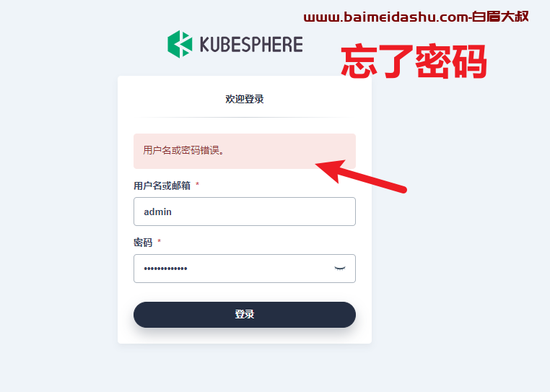The height and width of the screenshot is (392, 550).
Task: Click the 用户名或邮箱 field label
Action: click(x=162, y=186)
